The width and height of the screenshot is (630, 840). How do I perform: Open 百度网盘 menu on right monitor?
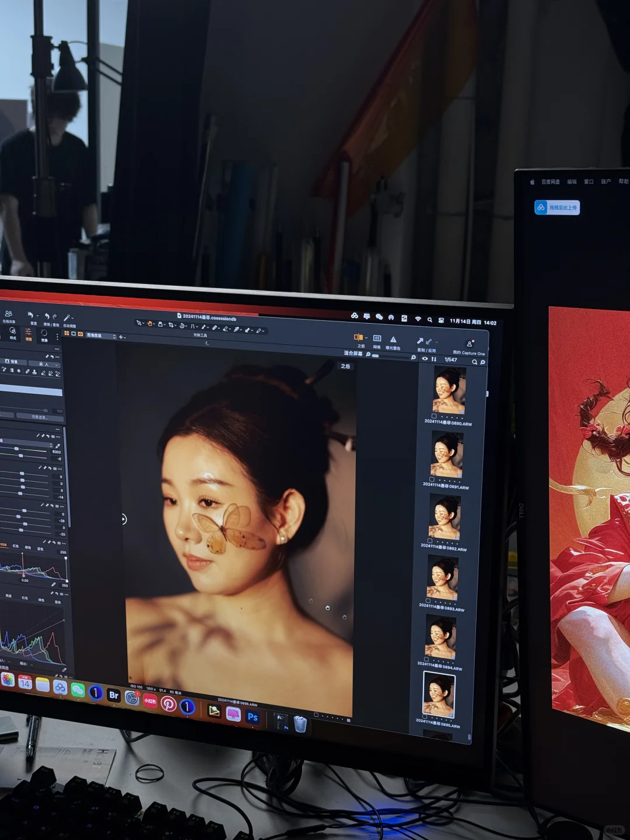(550, 181)
